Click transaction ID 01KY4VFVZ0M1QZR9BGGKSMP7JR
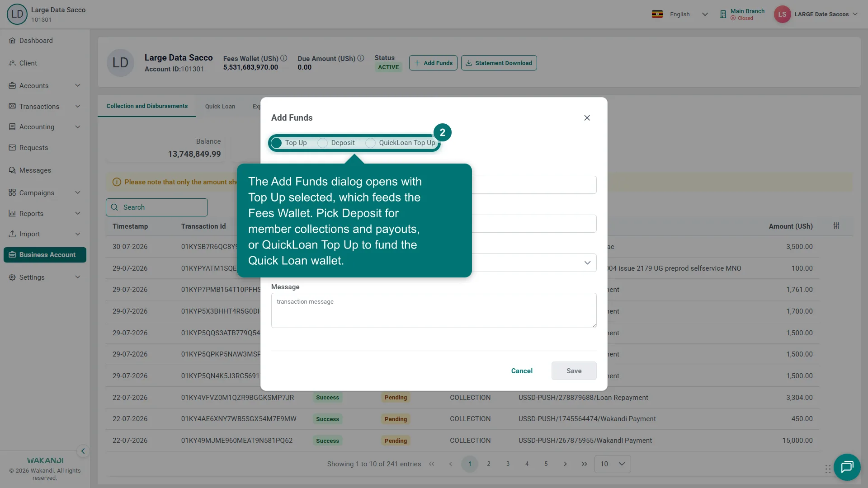 pos(237,398)
